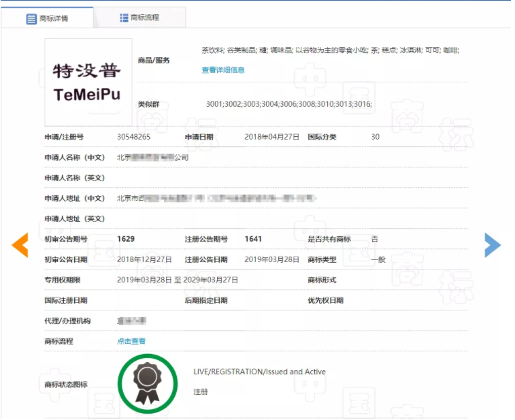Click registration announcement date 2019年03月28日

tap(271, 259)
